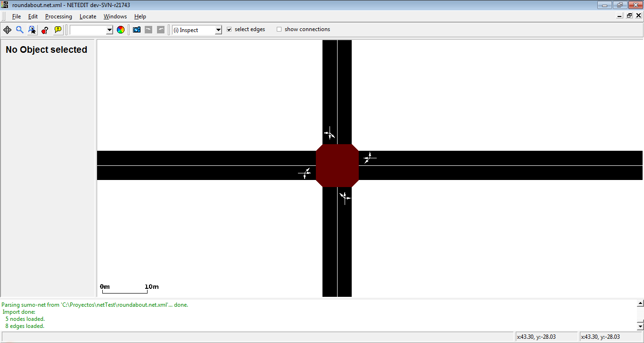Image resolution: width=644 pixels, height=343 pixels.
Task: Toggle the yellow tooltip bubble icon
Action: click(58, 30)
